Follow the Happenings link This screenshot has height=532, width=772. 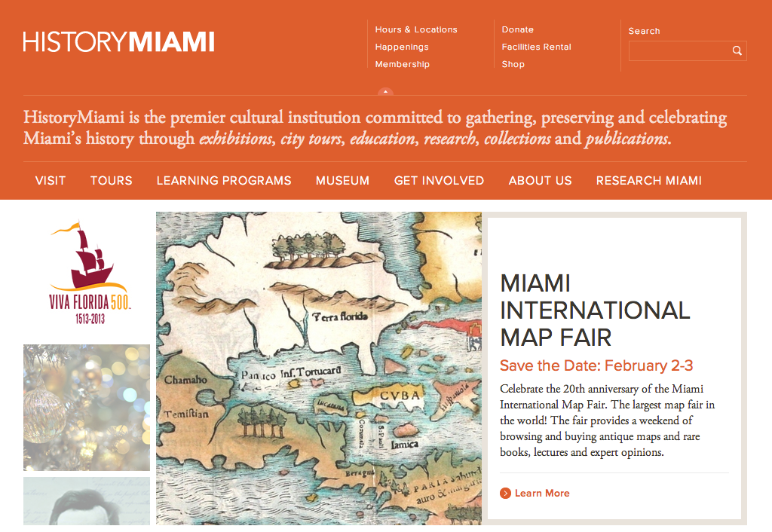[402, 47]
